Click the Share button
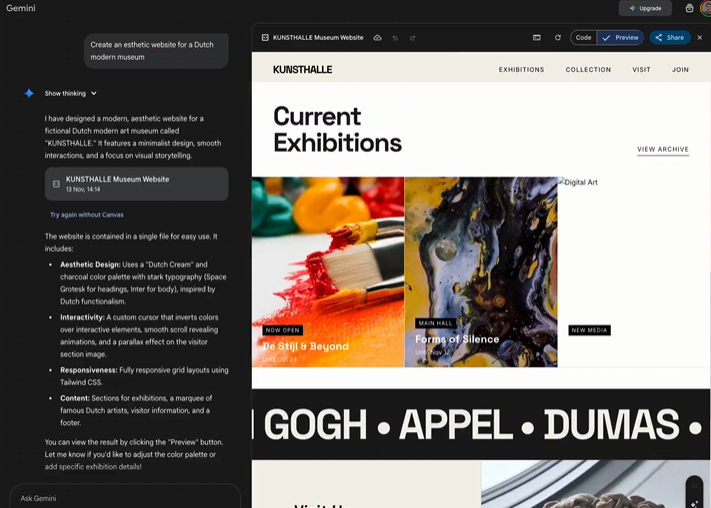 point(669,37)
